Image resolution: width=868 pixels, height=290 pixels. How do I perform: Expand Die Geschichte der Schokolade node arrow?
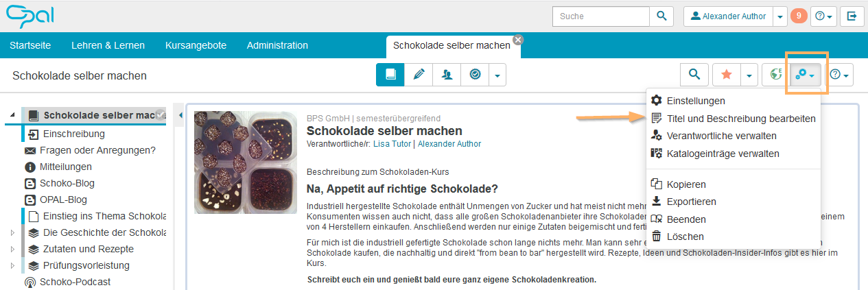[x=12, y=233]
